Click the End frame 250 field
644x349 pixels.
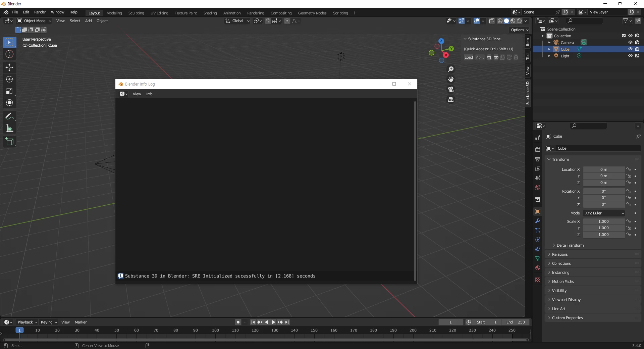tap(516, 322)
